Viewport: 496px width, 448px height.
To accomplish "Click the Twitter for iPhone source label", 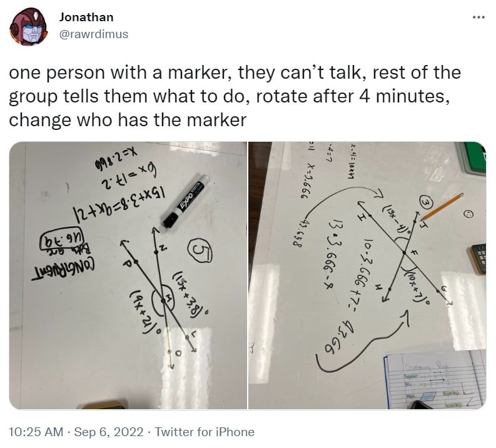I will tap(205, 432).
